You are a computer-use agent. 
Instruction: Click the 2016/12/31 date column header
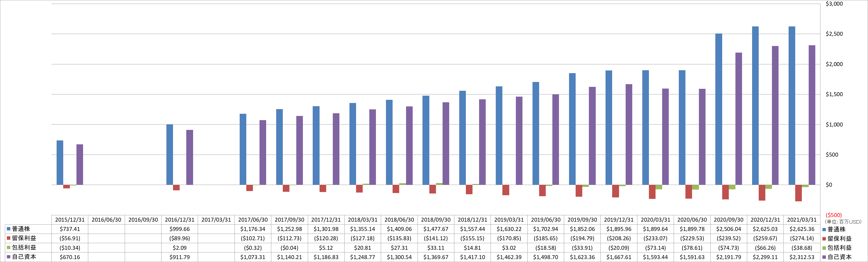pyautogui.click(x=180, y=220)
